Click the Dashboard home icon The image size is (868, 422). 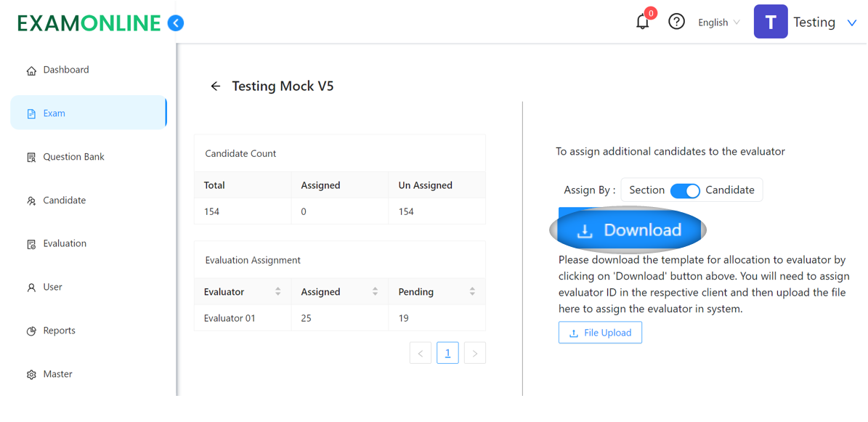click(x=31, y=70)
